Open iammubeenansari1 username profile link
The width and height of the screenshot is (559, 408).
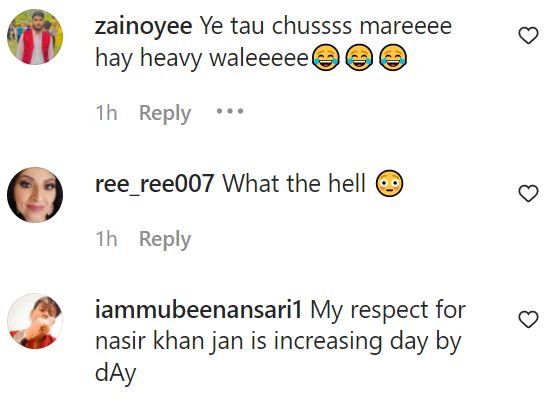coord(198,310)
